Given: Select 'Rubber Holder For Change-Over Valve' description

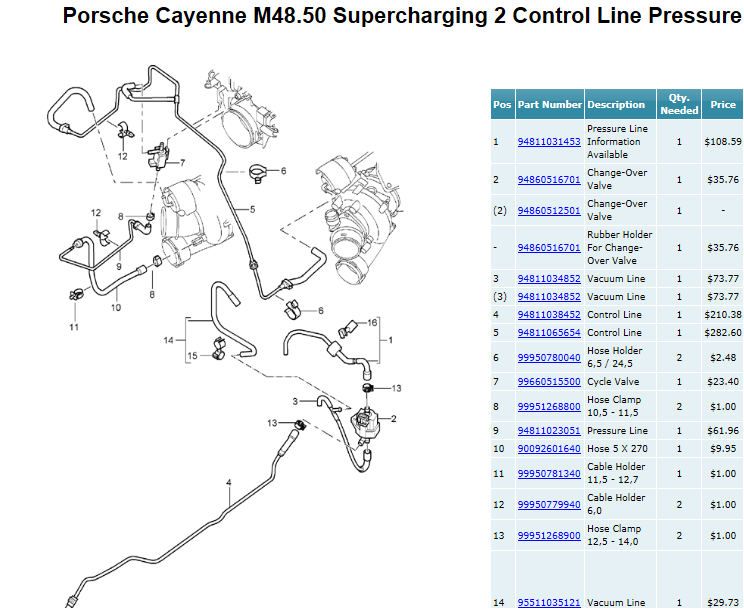Looking at the screenshot, I should coord(619,247).
